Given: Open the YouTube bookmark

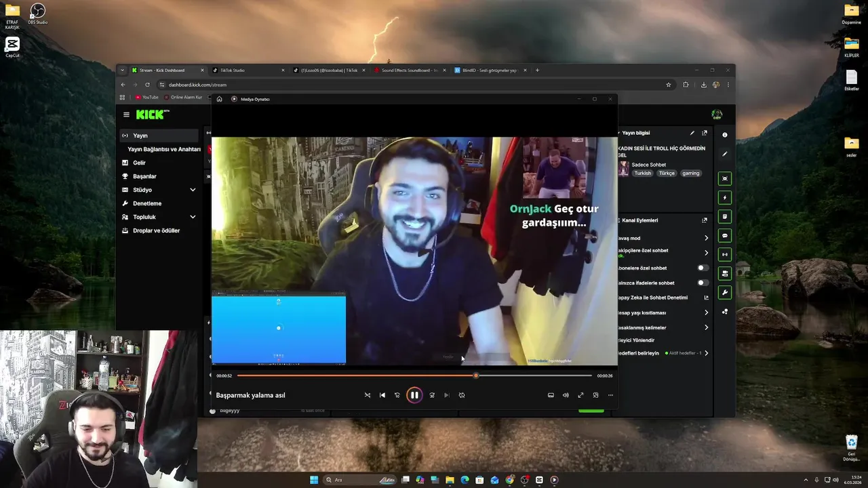Looking at the screenshot, I should pos(146,98).
